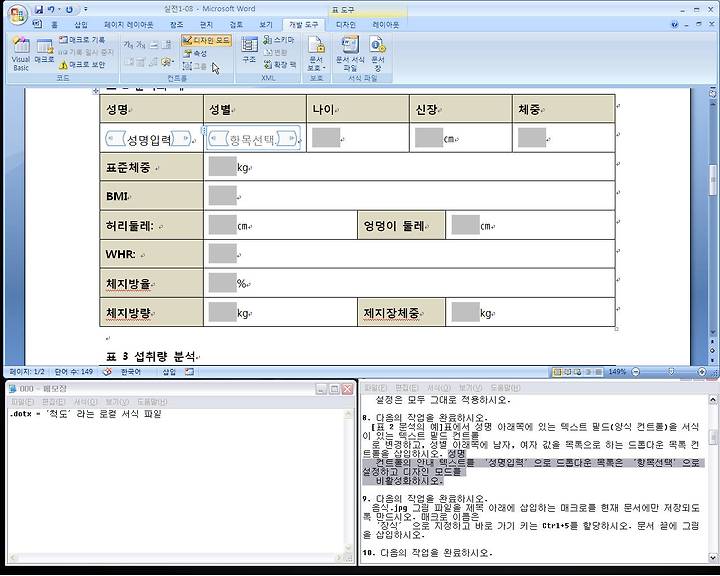Screen dimensions: 720x576
Task: Click the Word help icon
Action: 675,25
